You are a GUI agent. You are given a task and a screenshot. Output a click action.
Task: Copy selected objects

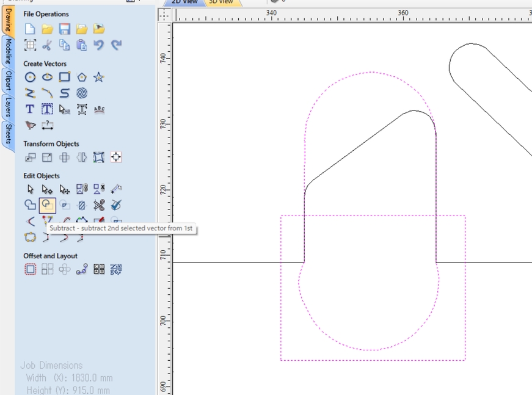pos(65,45)
